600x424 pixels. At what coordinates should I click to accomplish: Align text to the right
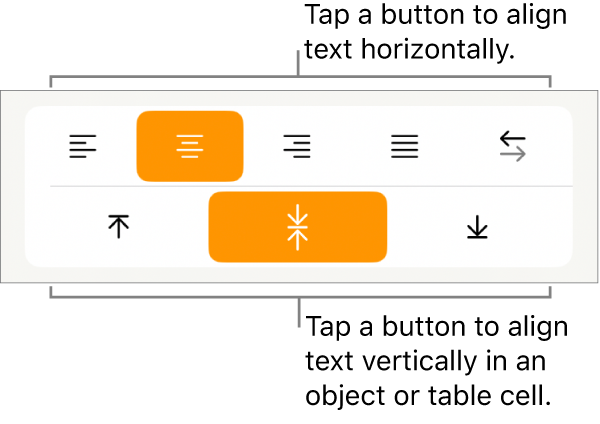tap(296, 147)
